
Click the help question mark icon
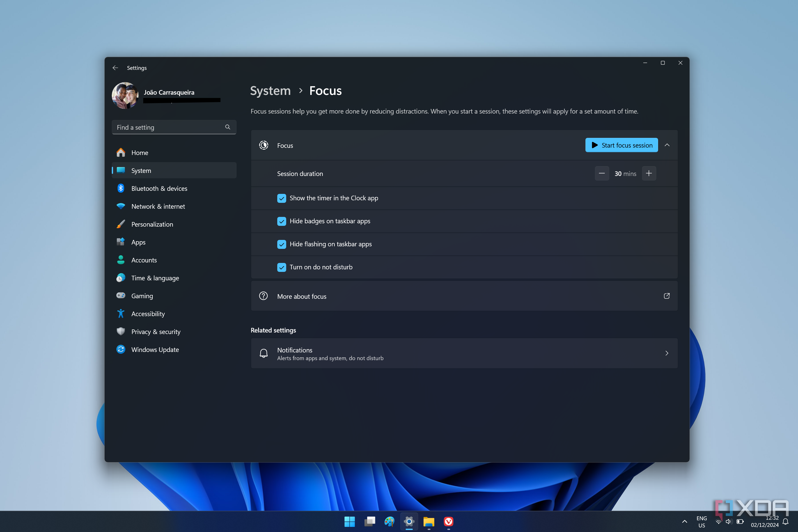pyautogui.click(x=264, y=296)
